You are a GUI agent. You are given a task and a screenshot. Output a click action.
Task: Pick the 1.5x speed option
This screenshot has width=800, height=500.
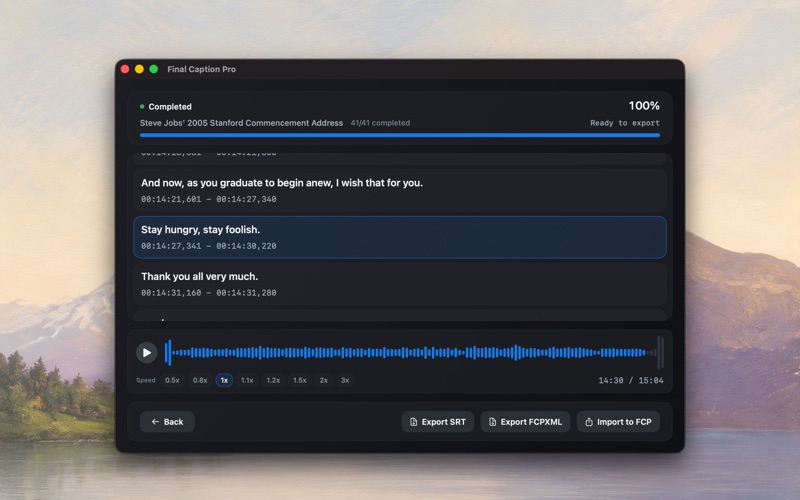click(x=300, y=380)
